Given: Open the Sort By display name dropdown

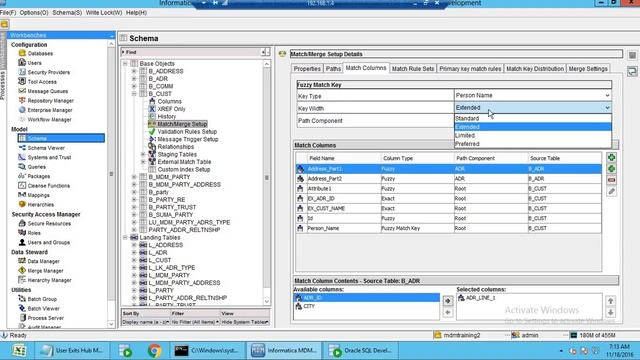Looking at the screenshot, I should click(145, 322).
